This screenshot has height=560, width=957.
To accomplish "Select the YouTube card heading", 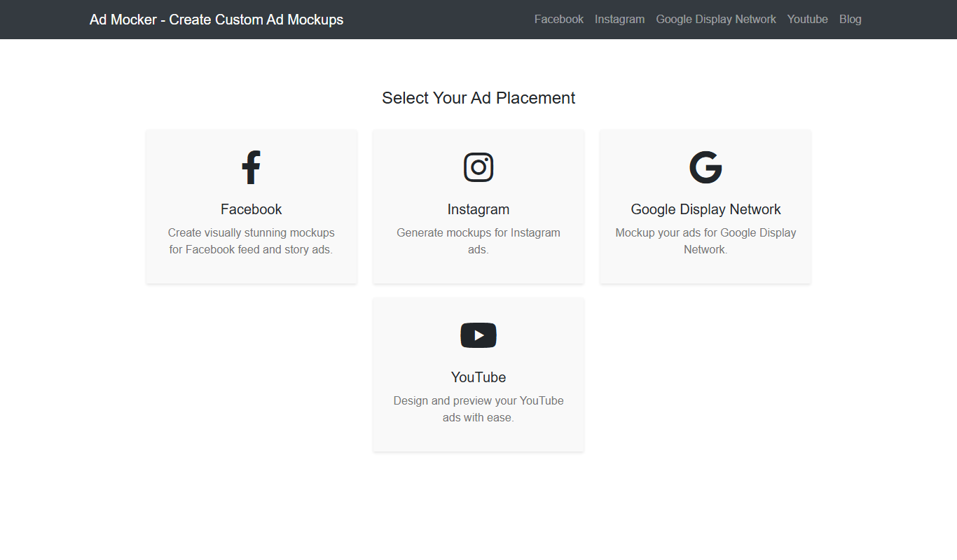I will [478, 377].
